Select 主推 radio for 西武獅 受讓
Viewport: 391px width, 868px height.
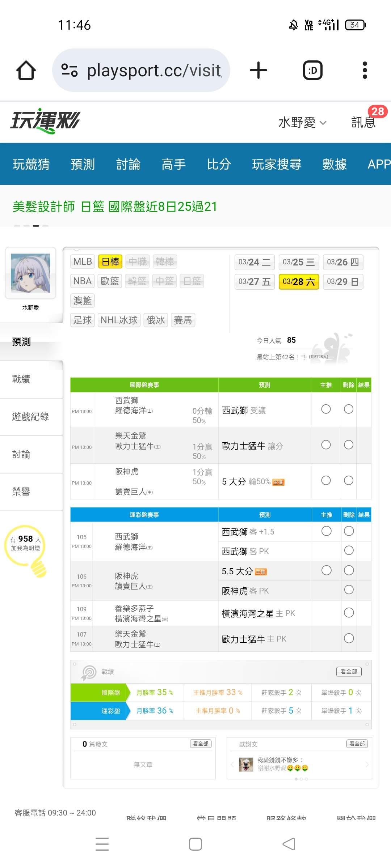326,409
